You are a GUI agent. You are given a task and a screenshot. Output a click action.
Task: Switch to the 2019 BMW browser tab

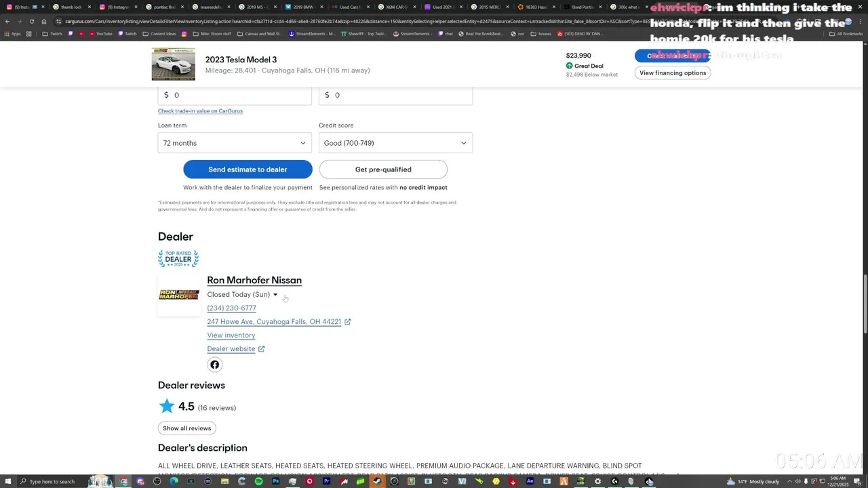(x=303, y=7)
